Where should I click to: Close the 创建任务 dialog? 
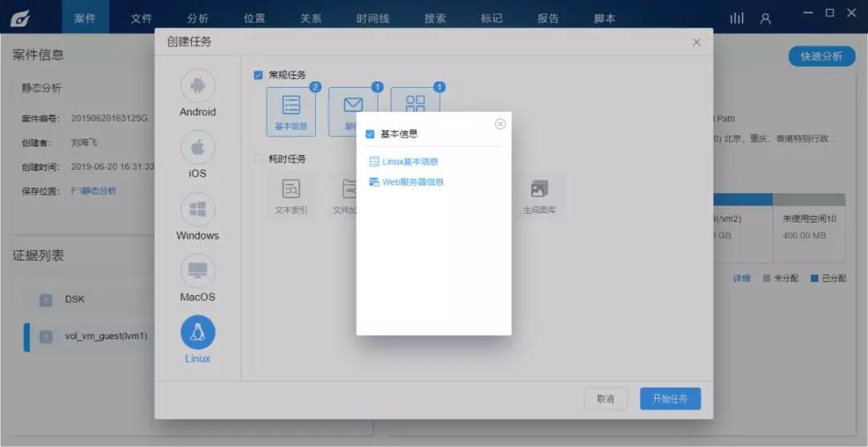pyautogui.click(x=696, y=42)
